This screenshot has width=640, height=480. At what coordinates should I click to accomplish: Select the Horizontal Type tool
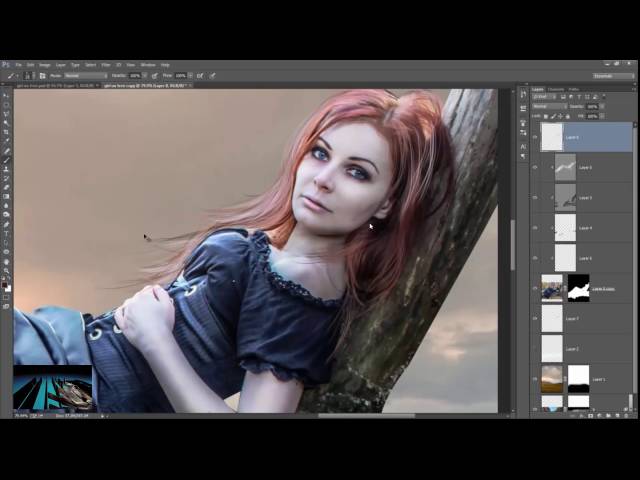click(6, 233)
